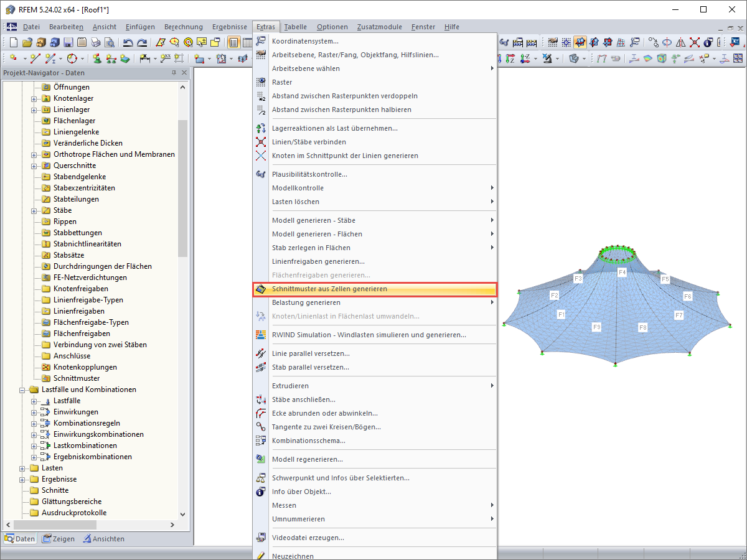Expand the Stäbe tree node

[34, 210]
